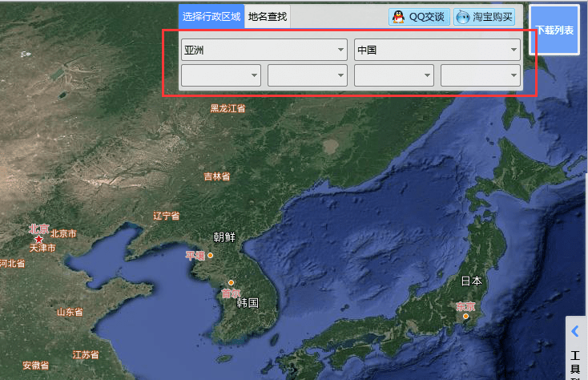The height and width of the screenshot is (380, 588).
Task: Click the Beijing red star marker
Action: click(x=38, y=239)
